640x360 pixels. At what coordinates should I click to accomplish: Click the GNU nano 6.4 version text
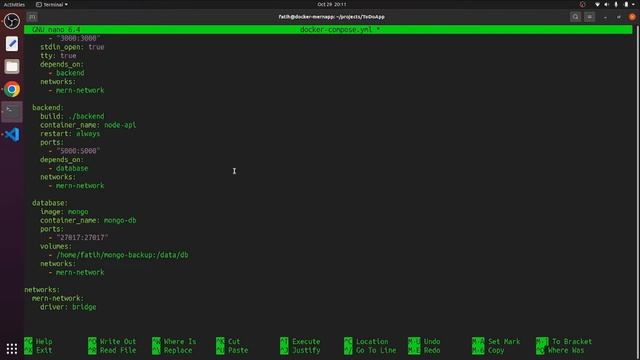coord(56,29)
